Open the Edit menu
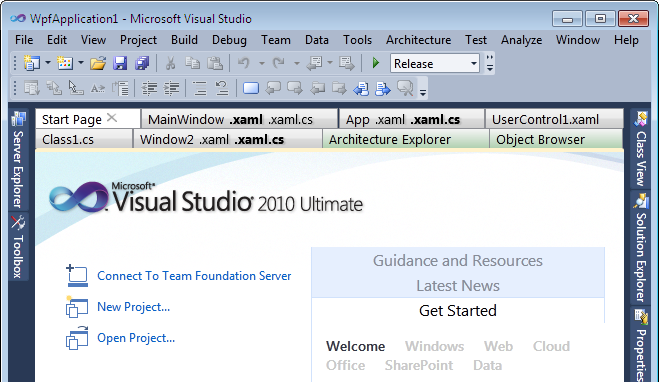 [x=57, y=40]
